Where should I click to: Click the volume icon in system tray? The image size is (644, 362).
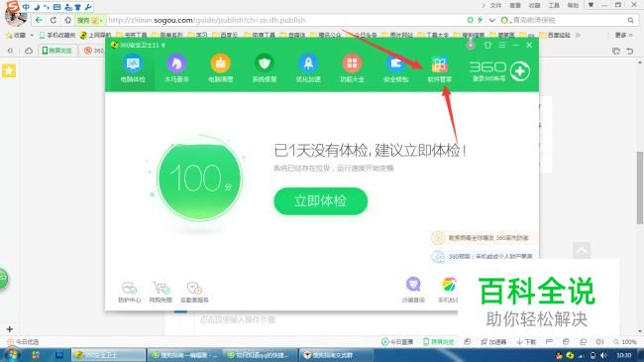pyautogui.click(x=603, y=355)
